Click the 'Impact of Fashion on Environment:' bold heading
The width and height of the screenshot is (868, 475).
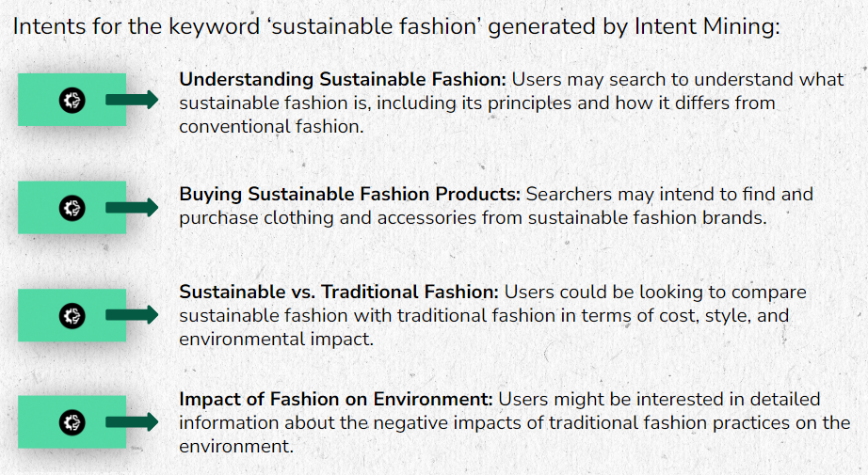click(x=336, y=399)
